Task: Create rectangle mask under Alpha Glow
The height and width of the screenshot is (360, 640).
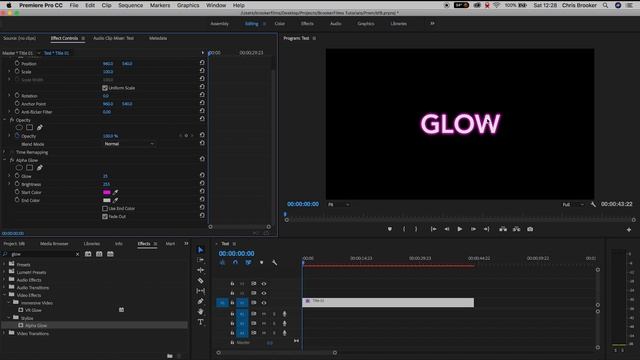Action: (x=29, y=168)
